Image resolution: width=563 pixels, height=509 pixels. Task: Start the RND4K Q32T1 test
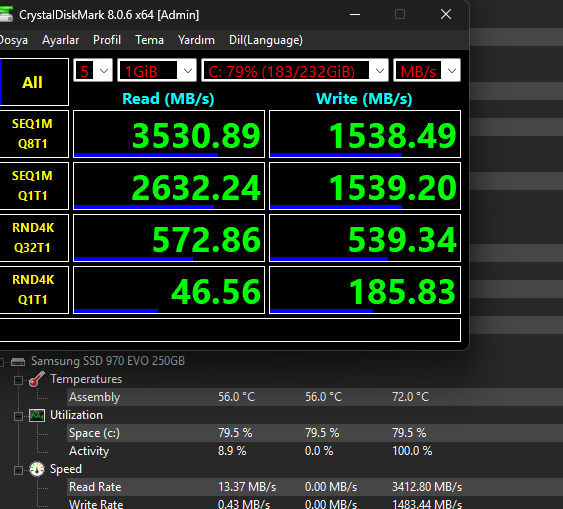(x=33, y=238)
